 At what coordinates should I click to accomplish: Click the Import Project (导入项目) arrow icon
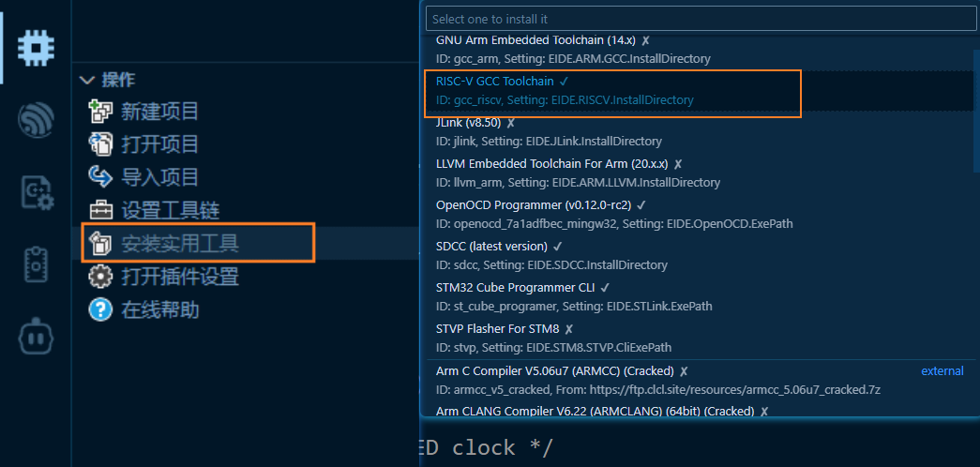click(x=100, y=176)
